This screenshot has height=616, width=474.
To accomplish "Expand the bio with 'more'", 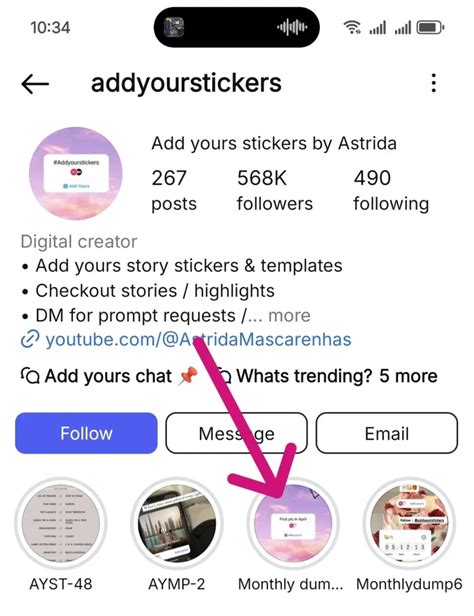I will (x=289, y=315).
